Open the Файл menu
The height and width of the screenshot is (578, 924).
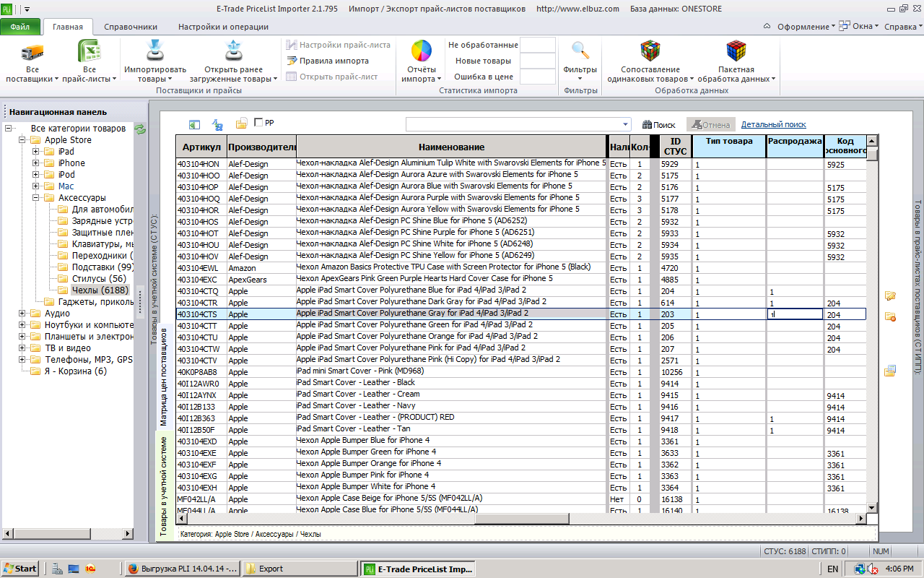[20, 27]
